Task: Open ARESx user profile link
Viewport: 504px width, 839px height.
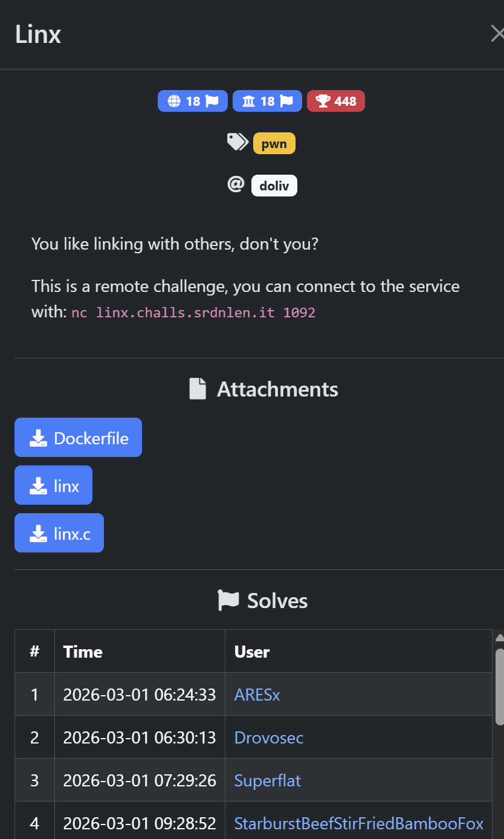Action: coord(257,695)
